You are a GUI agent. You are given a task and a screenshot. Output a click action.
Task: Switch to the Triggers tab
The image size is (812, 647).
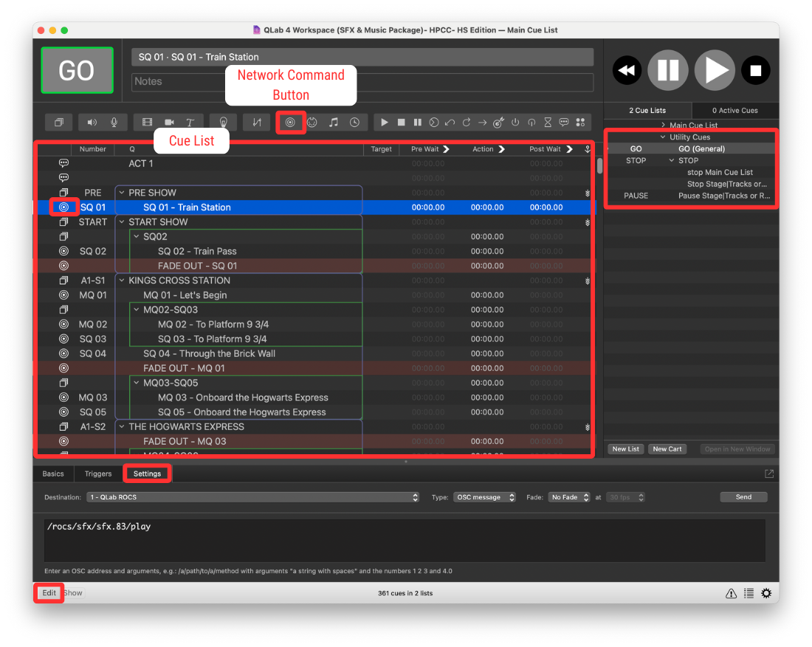click(x=97, y=473)
